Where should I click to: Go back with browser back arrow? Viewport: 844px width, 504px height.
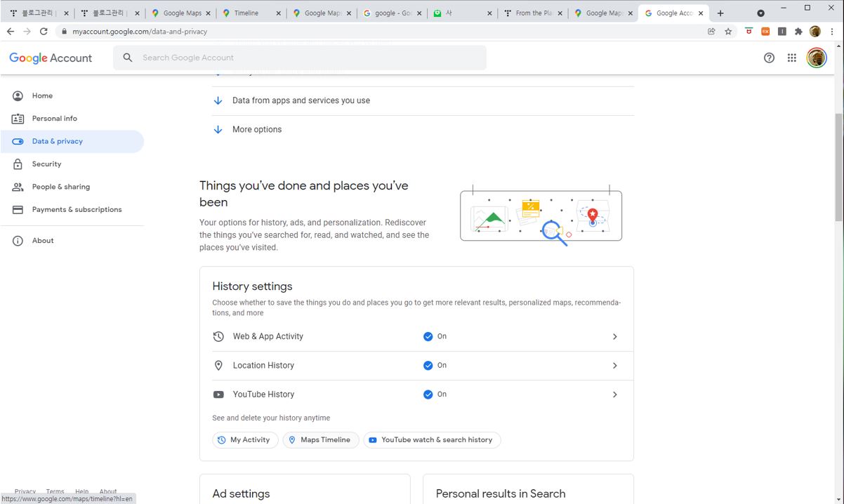(x=10, y=32)
